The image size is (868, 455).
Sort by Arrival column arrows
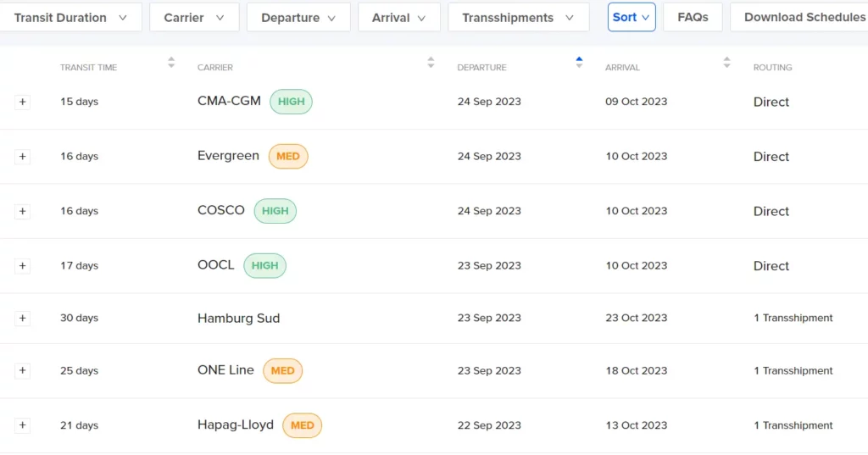pos(726,63)
